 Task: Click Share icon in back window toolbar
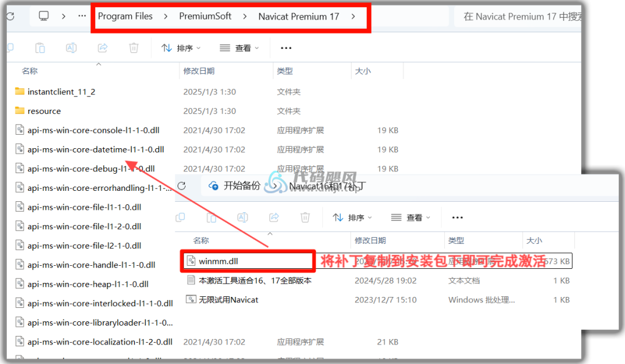[103, 48]
